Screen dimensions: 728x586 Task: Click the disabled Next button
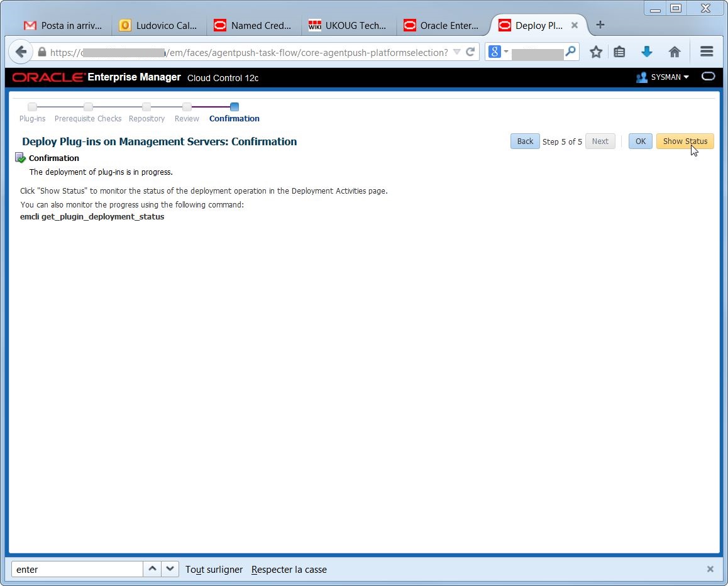click(x=600, y=141)
